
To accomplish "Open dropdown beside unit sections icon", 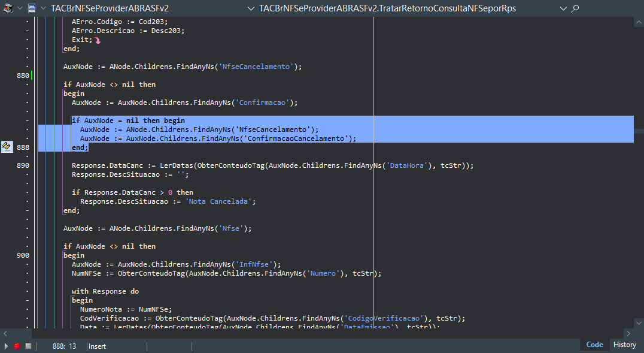I will (20, 8).
